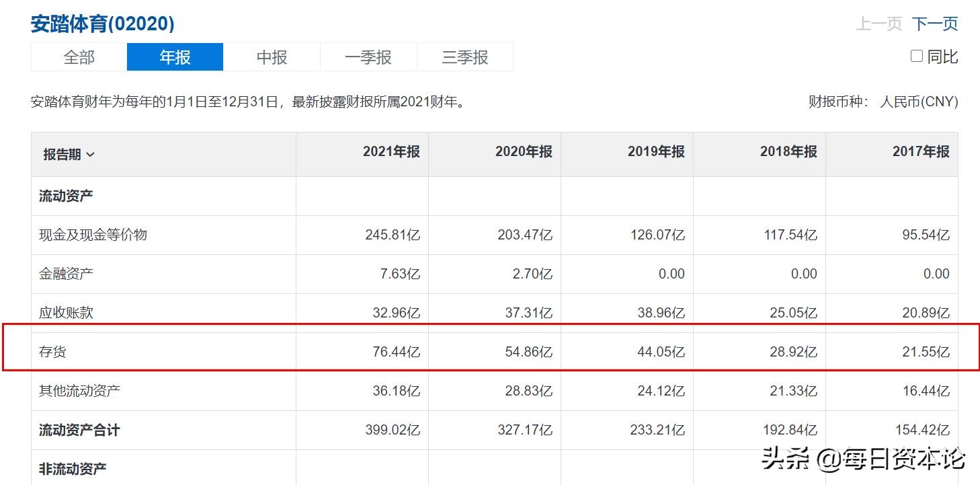Select the 2020年报 column header
The image size is (980, 485).
click(x=524, y=152)
